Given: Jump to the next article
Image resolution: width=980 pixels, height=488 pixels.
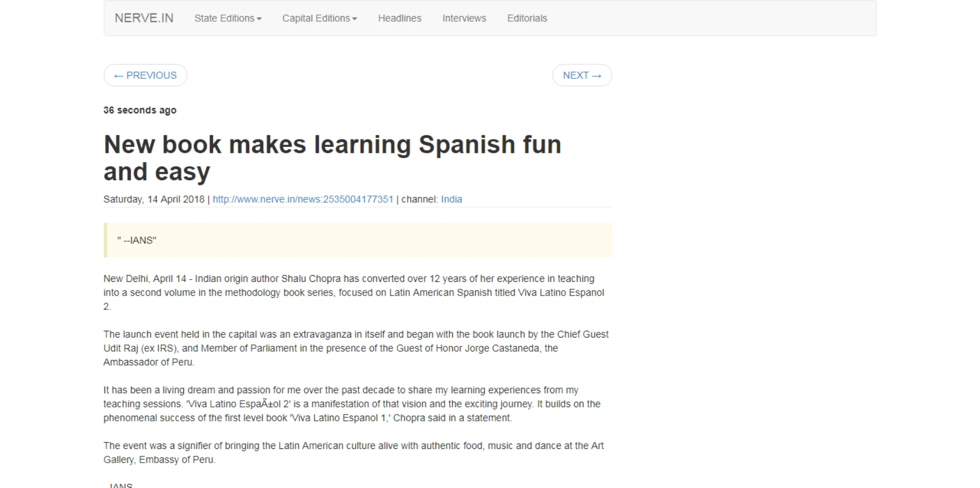Looking at the screenshot, I should pos(582,75).
